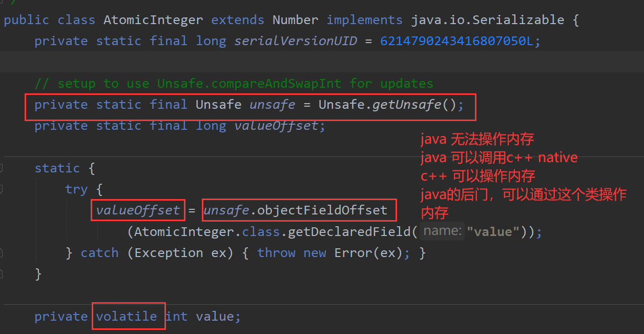Screen dimensions: 644x334
Task: Click the getDeclaredField method call
Action: point(349,232)
